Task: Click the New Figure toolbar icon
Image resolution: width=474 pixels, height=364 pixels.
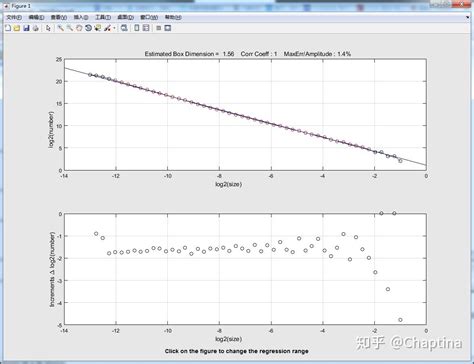Action: click(x=8, y=28)
